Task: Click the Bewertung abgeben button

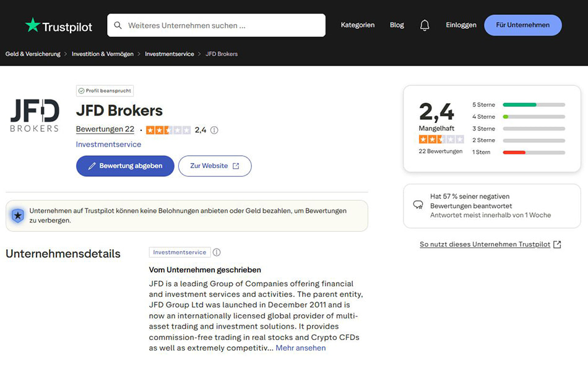Action: click(125, 166)
